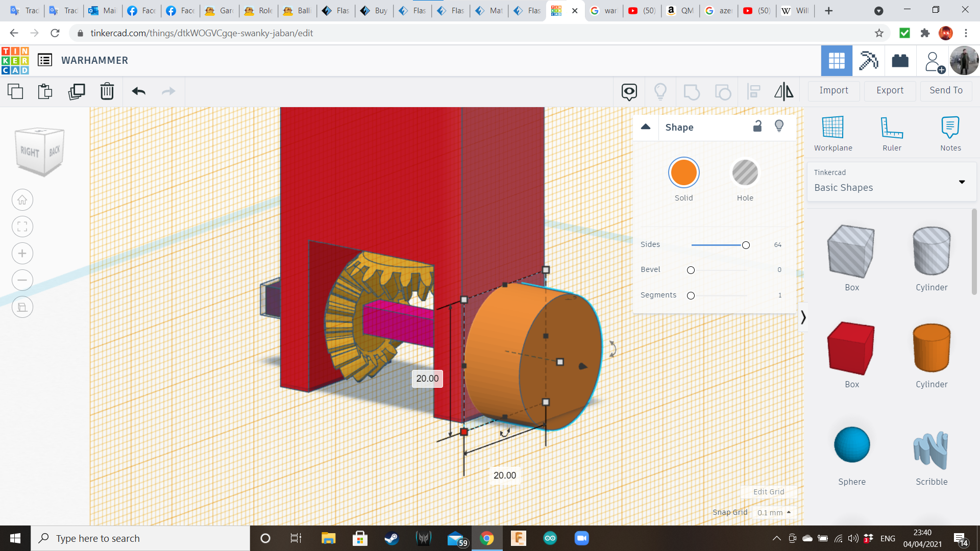Click the Duplicate and repeat icon
The image size is (980, 551).
tap(77, 91)
